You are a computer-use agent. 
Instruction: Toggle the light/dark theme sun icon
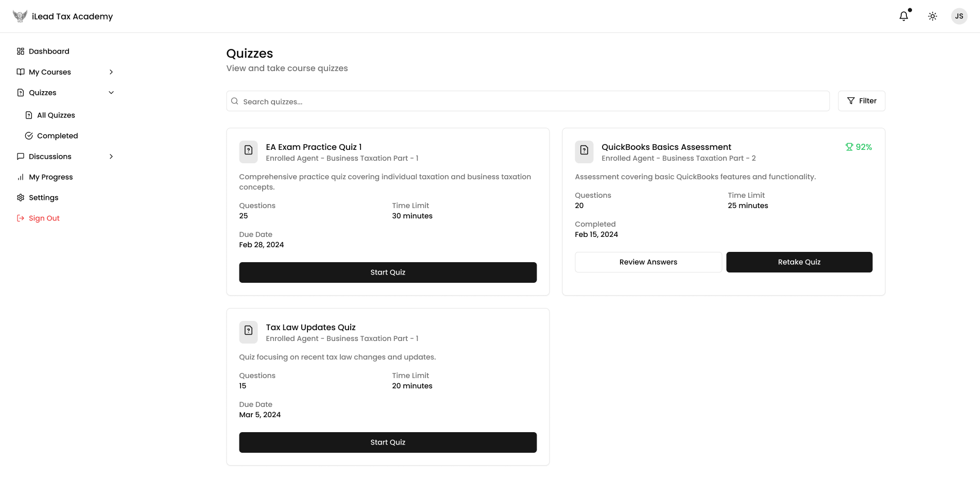click(932, 16)
